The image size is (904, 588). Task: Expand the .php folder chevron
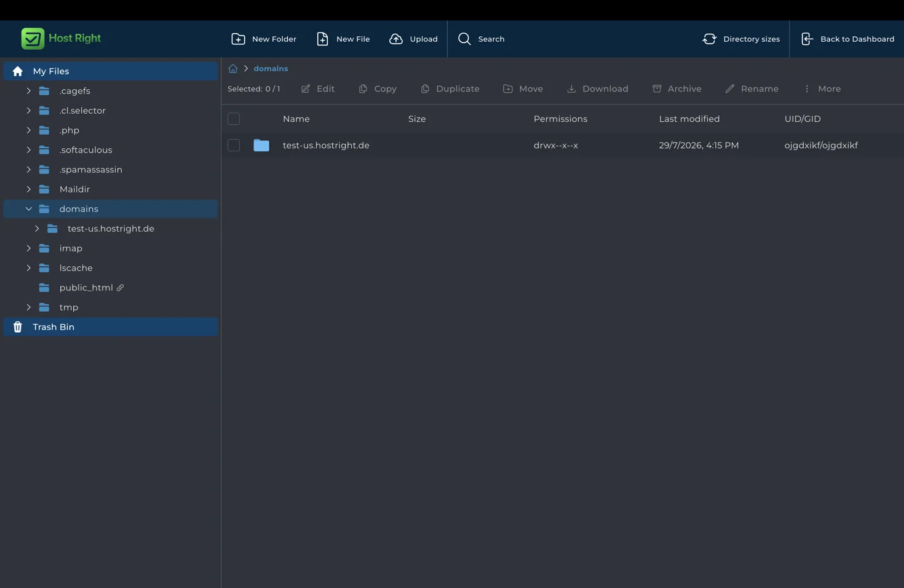(28, 130)
